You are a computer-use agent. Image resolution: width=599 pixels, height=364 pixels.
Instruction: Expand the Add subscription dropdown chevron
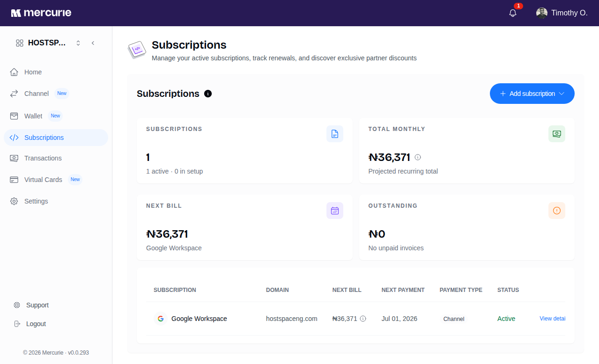click(x=562, y=94)
